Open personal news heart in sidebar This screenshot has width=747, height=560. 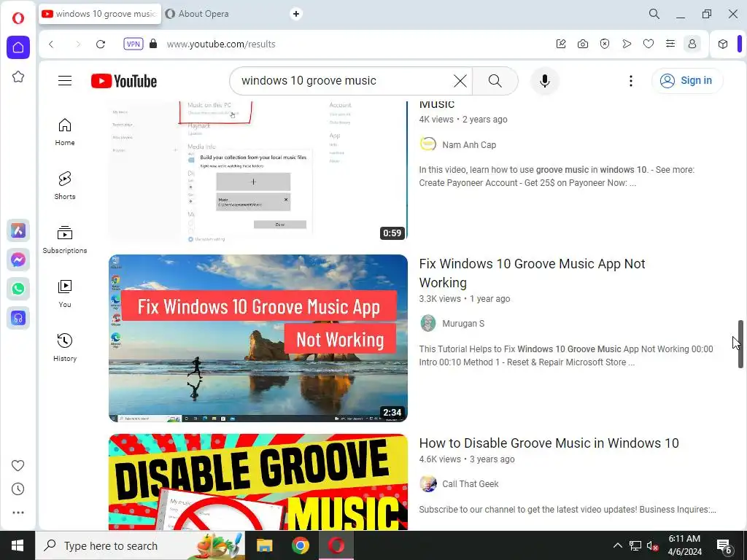(x=18, y=466)
